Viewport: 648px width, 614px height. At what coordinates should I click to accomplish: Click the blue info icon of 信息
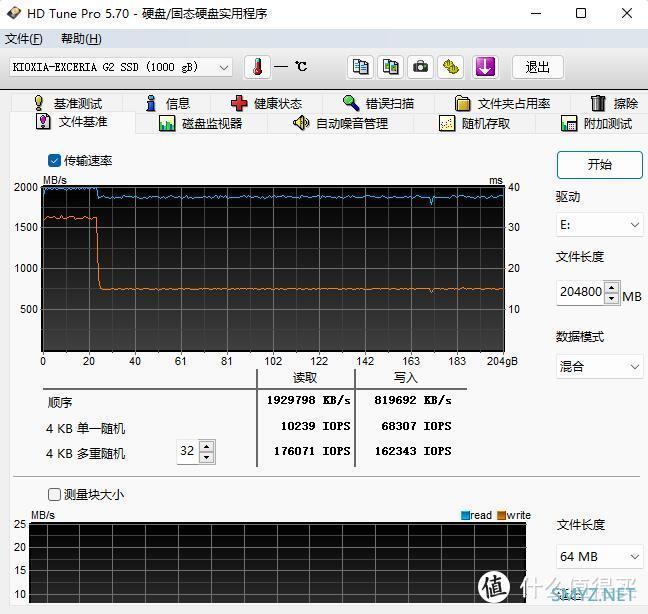pos(151,103)
